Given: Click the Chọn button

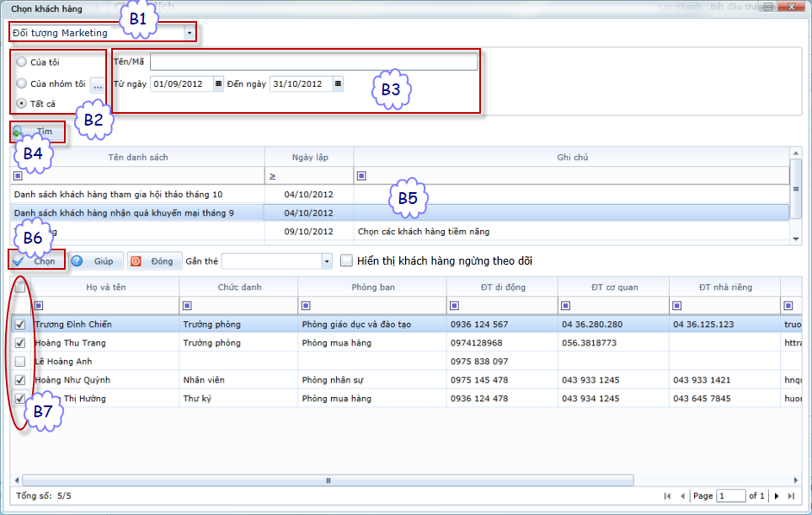Looking at the screenshot, I should pyautogui.click(x=37, y=261).
